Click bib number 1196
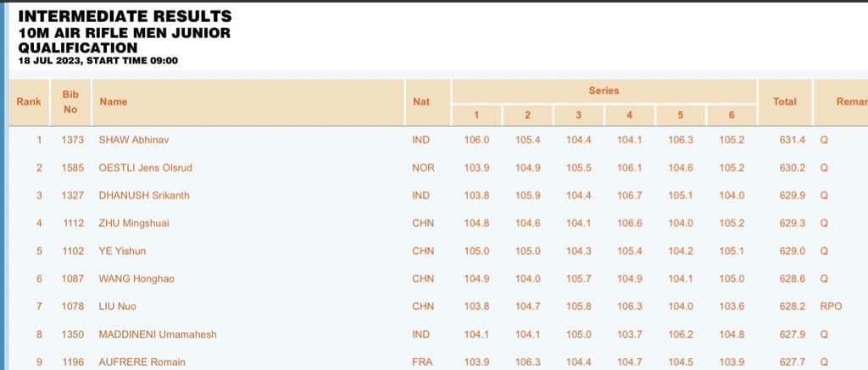868x370 pixels. (x=73, y=362)
